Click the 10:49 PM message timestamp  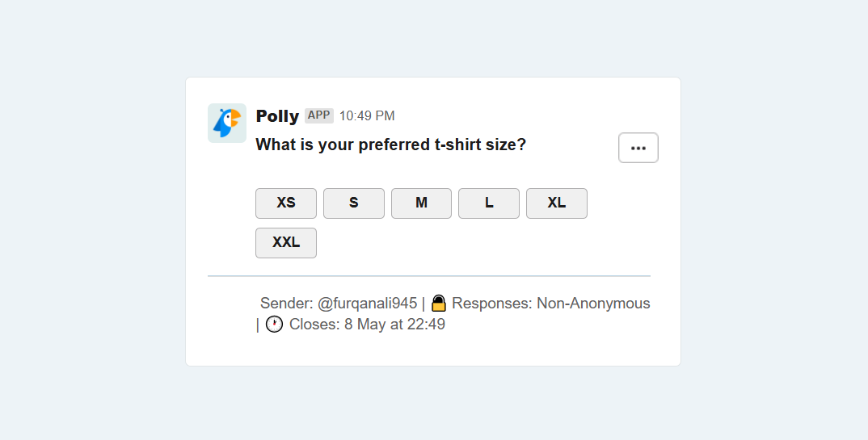[367, 116]
